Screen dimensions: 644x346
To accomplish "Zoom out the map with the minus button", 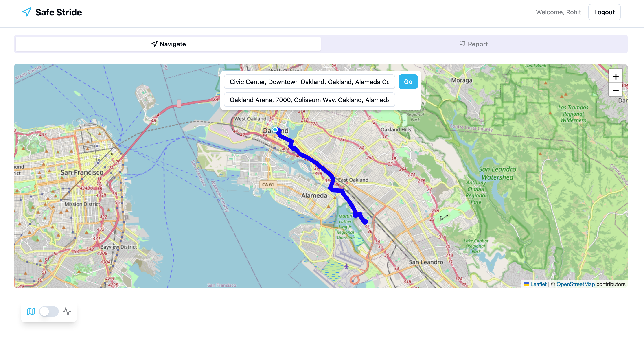I will coord(616,90).
